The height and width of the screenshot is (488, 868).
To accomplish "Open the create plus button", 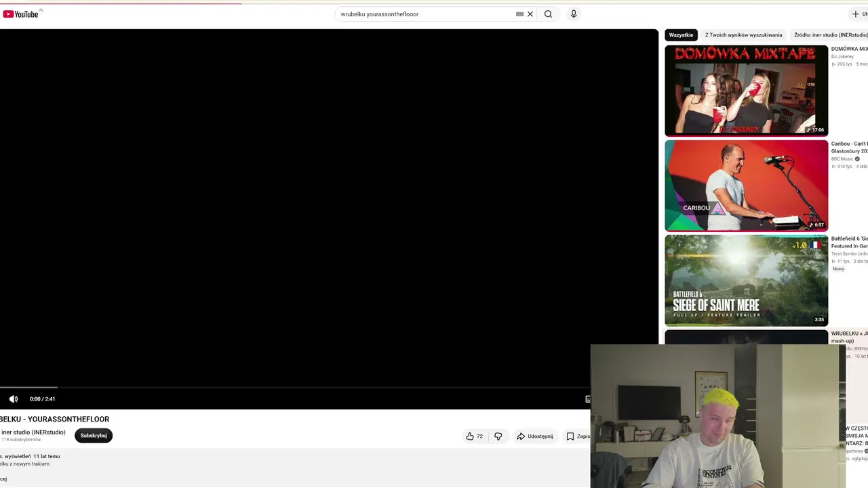I will tap(859, 14).
